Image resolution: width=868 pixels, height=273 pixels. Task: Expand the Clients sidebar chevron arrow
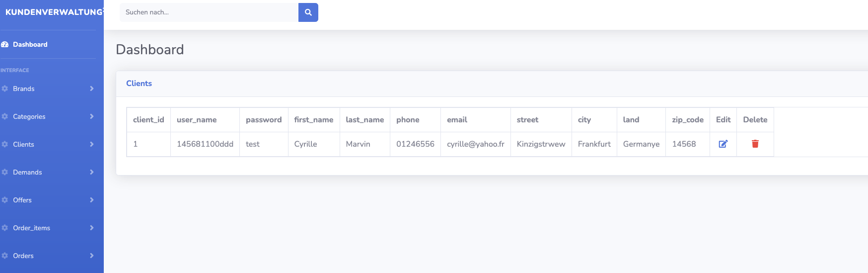[92, 144]
